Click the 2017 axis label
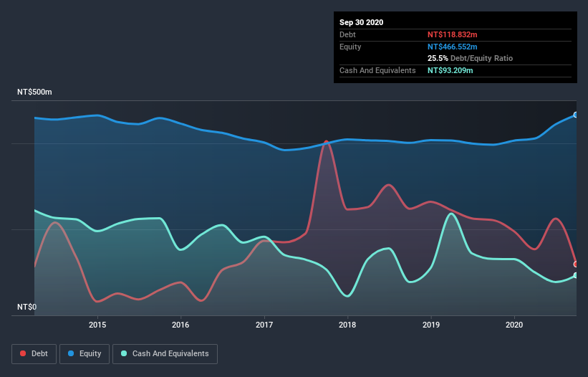This screenshot has width=588, height=377. tap(264, 325)
